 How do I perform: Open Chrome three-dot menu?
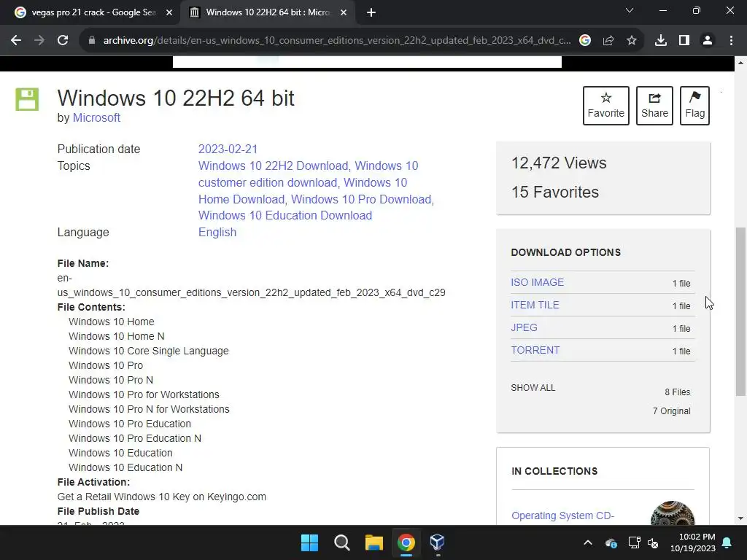click(x=731, y=41)
